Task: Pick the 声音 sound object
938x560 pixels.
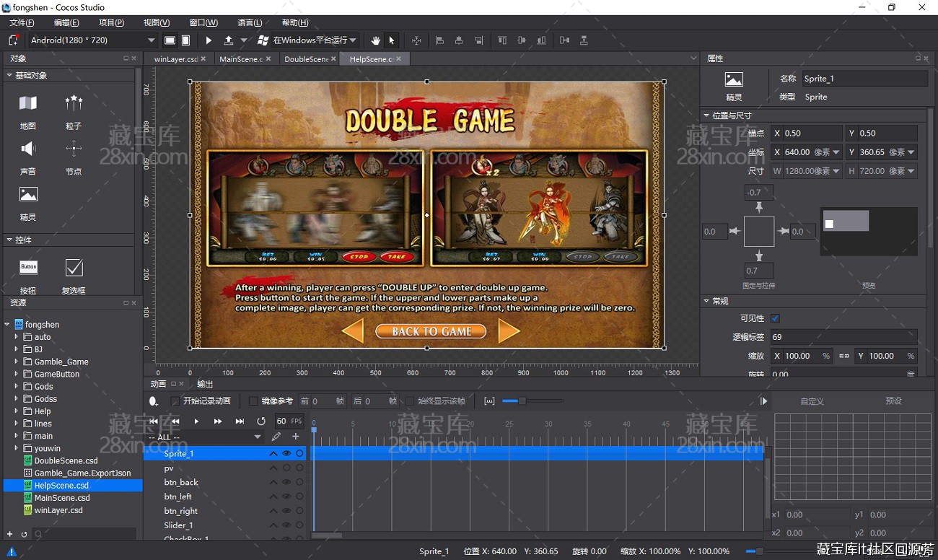Action: tap(28, 157)
